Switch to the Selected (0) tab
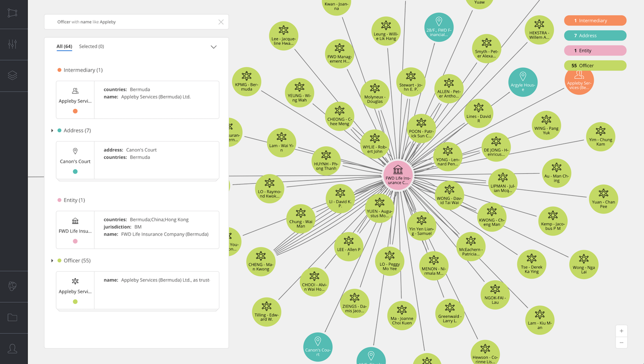This screenshot has height=364, width=644. pos(92,46)
